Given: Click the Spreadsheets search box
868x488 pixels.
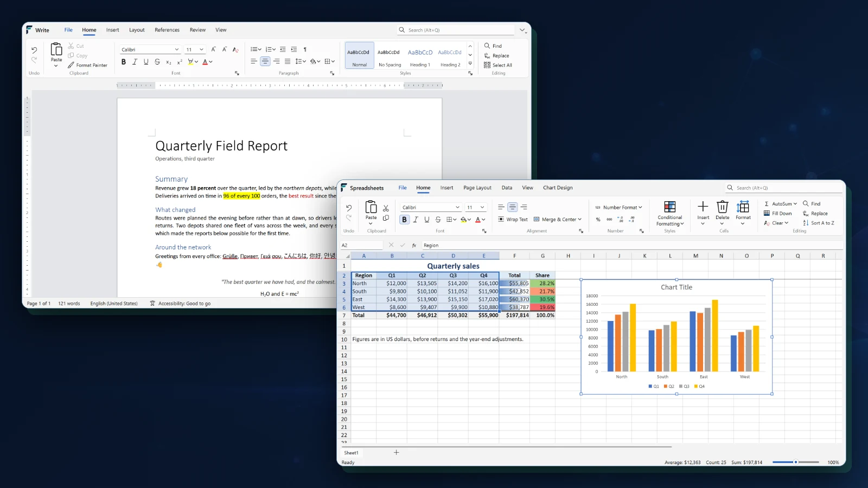Looking at the screenshot, I should 783,188.
